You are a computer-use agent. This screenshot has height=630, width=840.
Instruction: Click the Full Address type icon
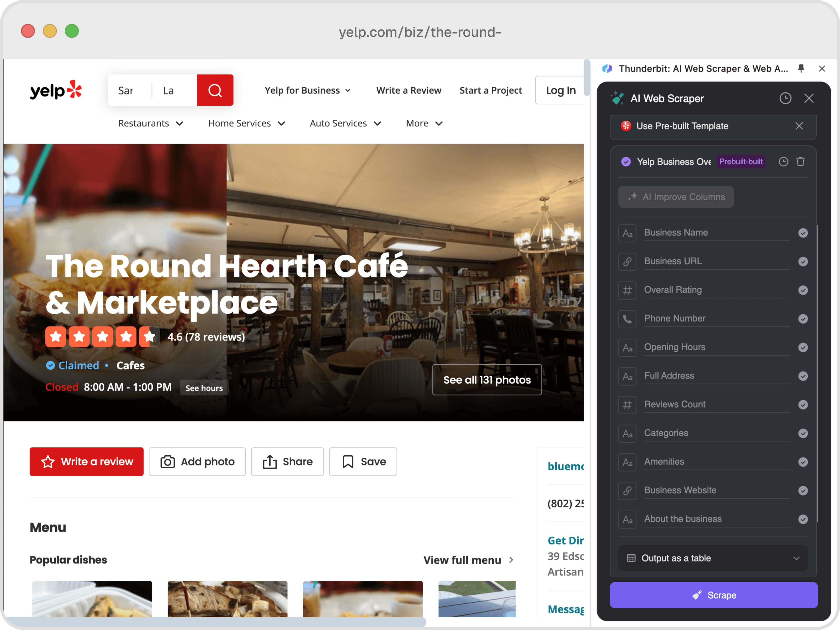627,376
